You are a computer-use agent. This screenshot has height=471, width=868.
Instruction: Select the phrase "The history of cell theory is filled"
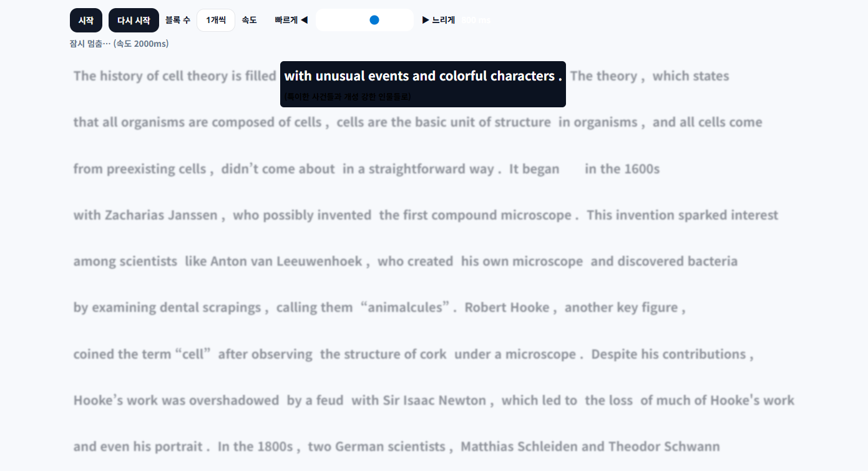tap(175, 76)
